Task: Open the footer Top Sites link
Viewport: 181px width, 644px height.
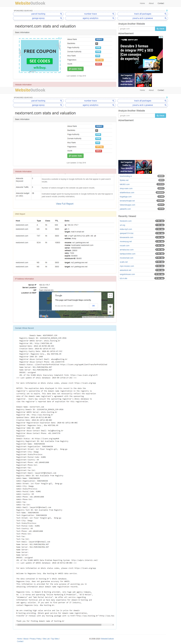Action: [55, 639]
